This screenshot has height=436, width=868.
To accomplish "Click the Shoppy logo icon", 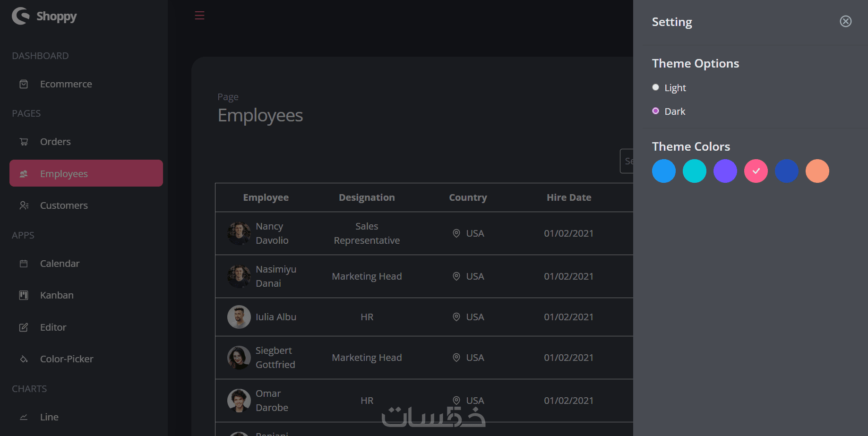I will coord(21,16).
